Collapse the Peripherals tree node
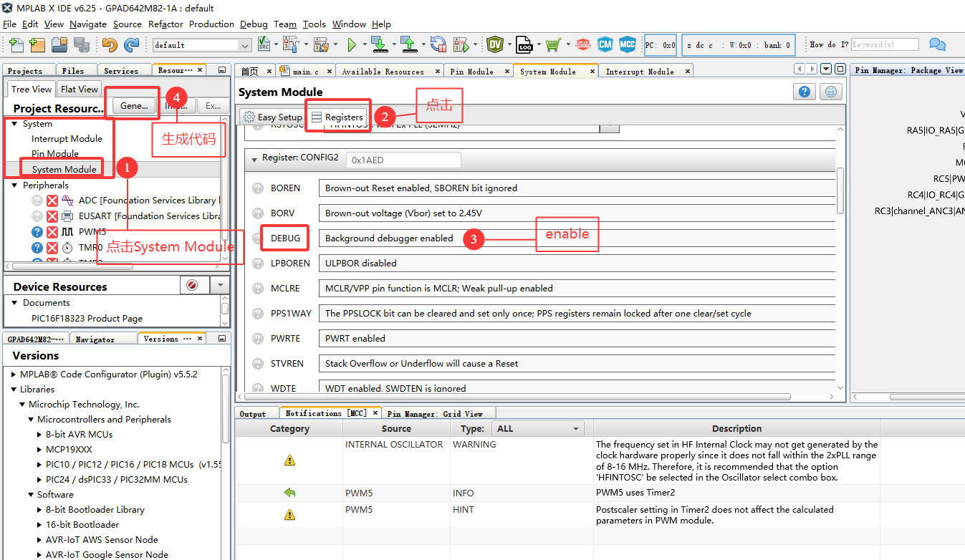Viewport: 965px width, 560px height. point(14,185)
